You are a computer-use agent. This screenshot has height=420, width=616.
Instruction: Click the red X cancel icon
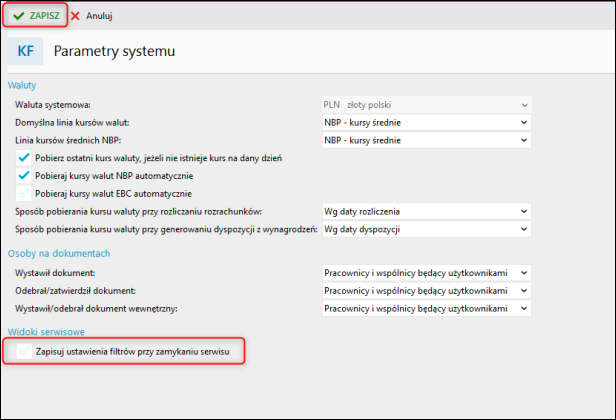click(76, 16)
